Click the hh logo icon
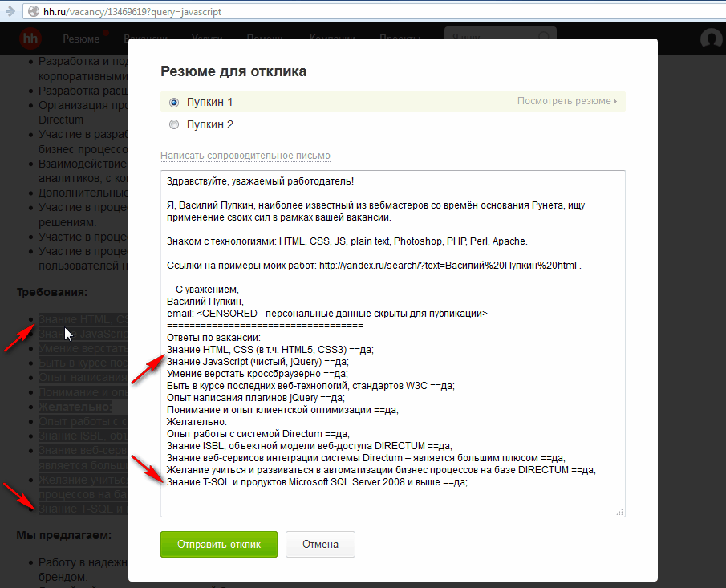Viewport: 726px width, 588px height. point(30,38)
